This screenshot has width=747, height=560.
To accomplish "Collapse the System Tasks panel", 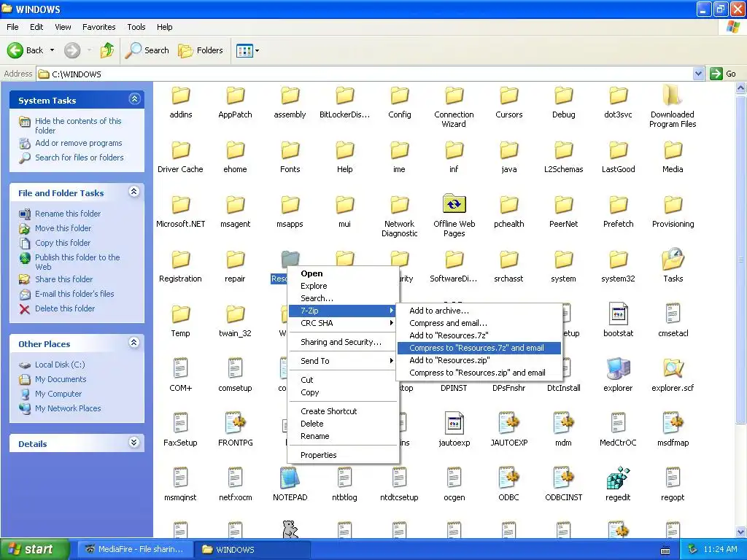I will tap(134, 99).
